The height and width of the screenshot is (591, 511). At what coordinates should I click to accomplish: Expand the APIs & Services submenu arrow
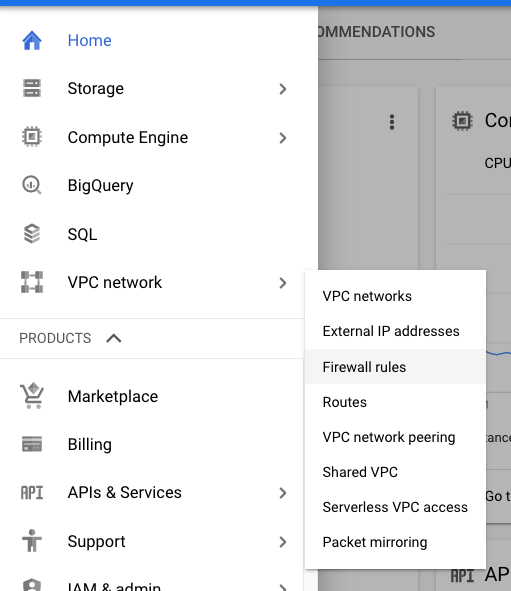pyautogui.click(x=283, y=493)
